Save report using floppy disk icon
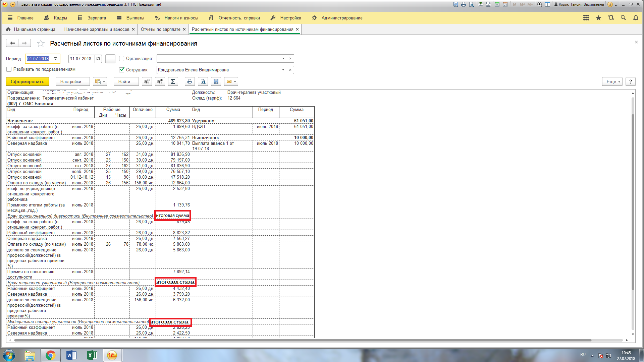Image resolution: width=644 pixels, height=362 pixels. [216, 81]
